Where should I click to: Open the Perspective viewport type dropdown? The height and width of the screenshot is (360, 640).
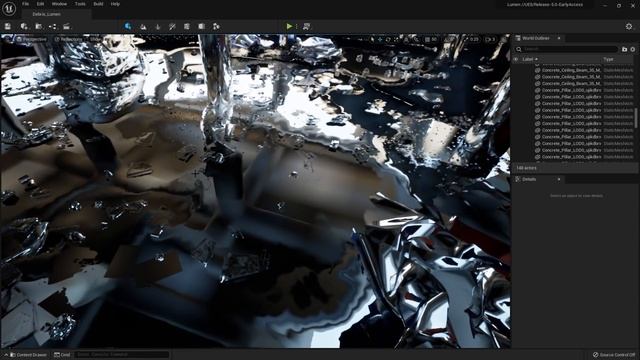32,40
